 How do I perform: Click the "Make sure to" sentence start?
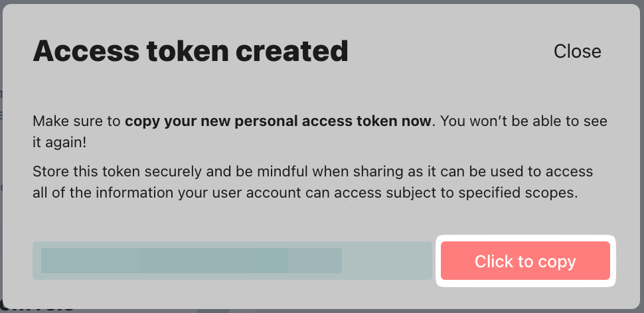point(76,122)
